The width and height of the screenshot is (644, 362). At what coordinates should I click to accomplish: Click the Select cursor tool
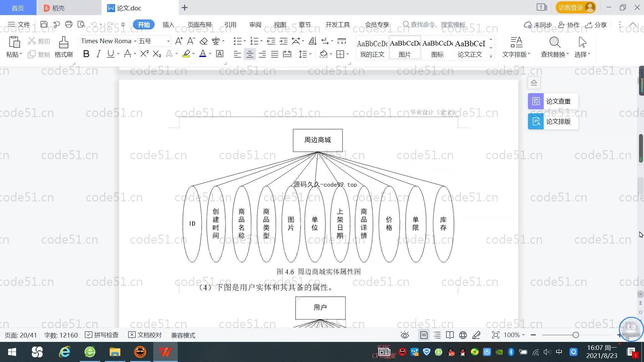coord(582,43)
